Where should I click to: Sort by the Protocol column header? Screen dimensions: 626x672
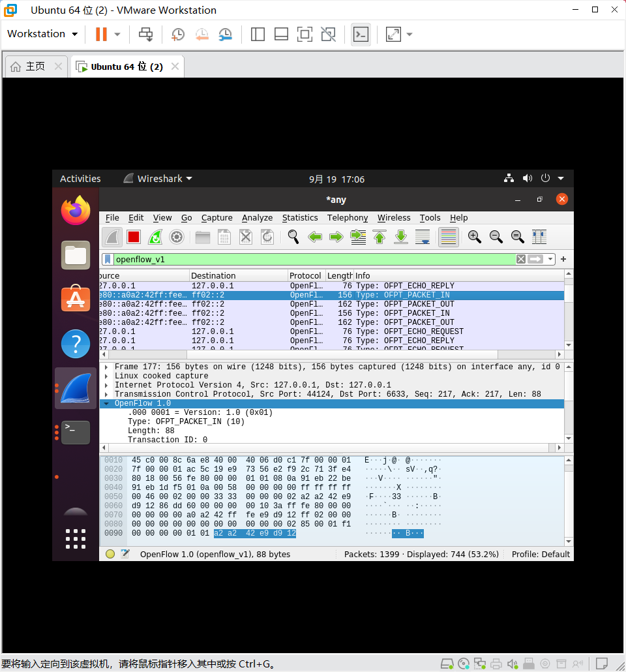tap(306, 275)
